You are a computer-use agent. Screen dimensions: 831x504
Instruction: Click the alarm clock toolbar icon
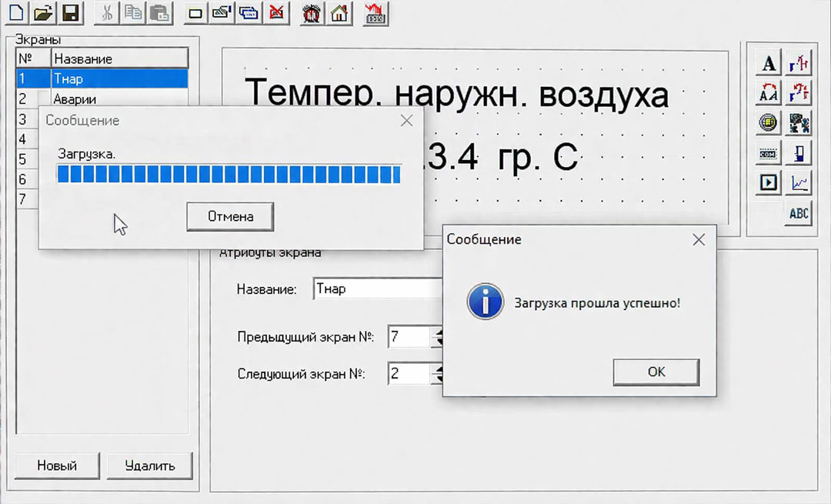coord(312,13)
